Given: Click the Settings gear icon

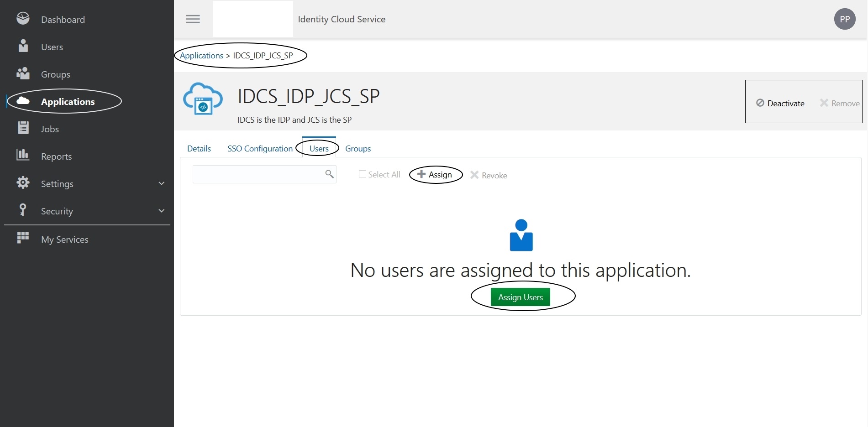Looking at the screenshot, I should coord(23,182).
